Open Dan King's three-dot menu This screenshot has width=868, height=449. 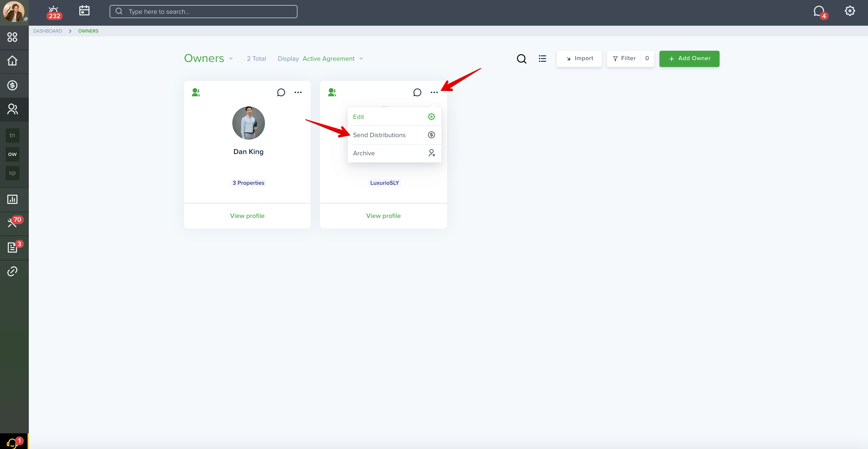(x=298, y=92)
